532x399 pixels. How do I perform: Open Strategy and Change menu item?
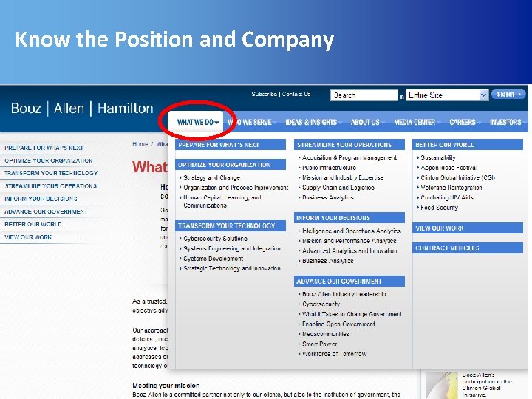212,177
